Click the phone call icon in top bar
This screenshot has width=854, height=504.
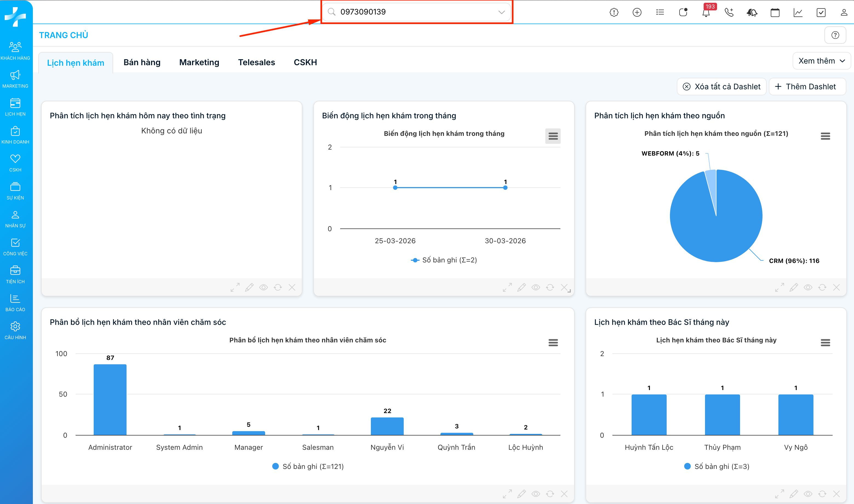729,13
